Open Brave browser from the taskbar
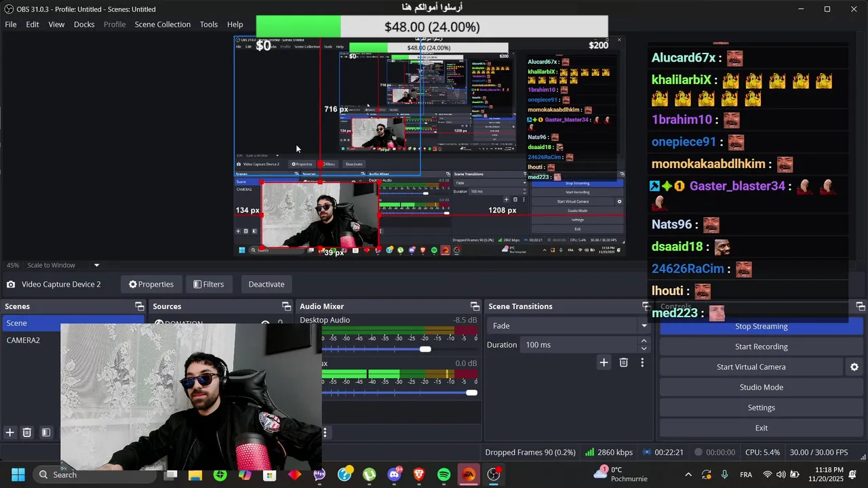Viewport: 868px width, 488px height. point(419,475)
